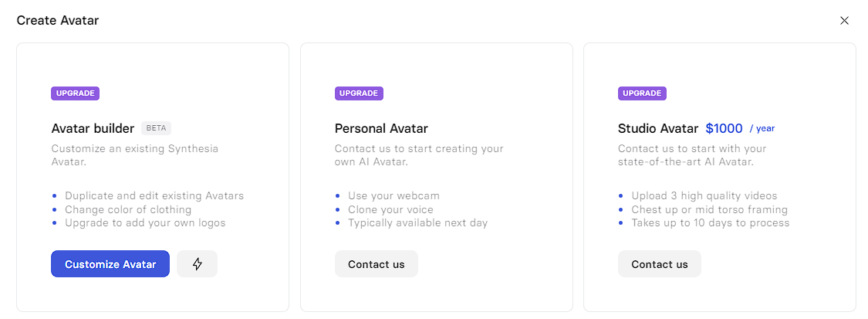Click the '/ year' pricing text
The height and width of the screenshot is (319, 868).
tap(762, 129)
